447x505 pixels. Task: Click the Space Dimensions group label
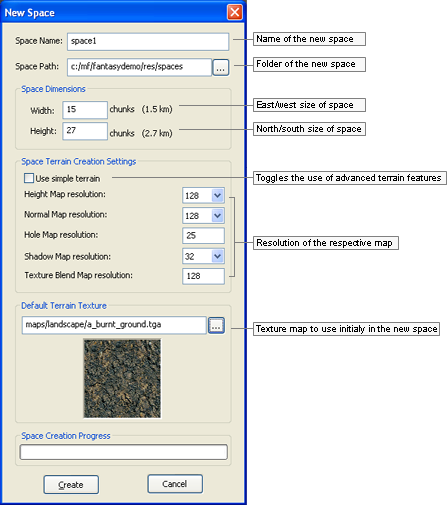[53, 89]
